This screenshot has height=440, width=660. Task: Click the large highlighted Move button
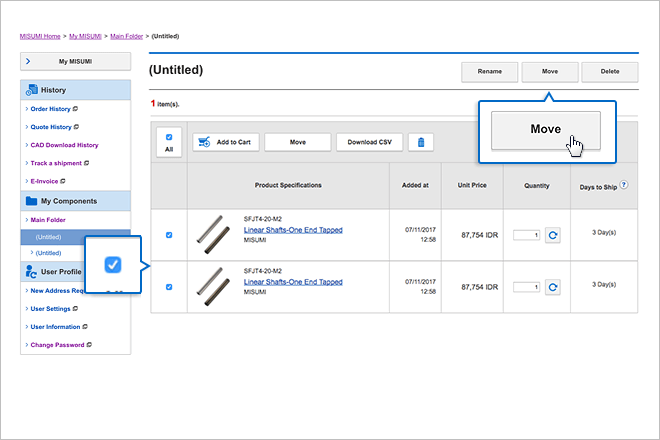(x=545, y=130)
